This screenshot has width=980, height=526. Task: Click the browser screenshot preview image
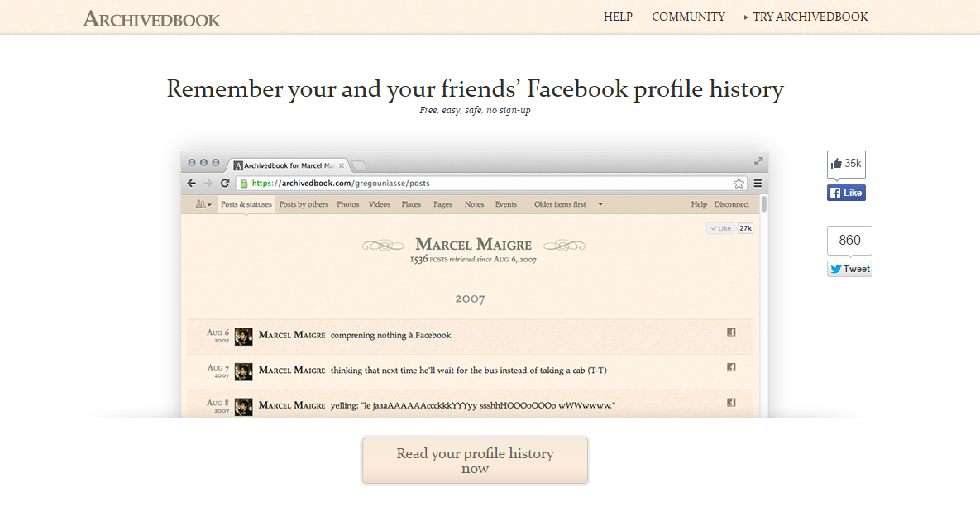coord(475,285)
